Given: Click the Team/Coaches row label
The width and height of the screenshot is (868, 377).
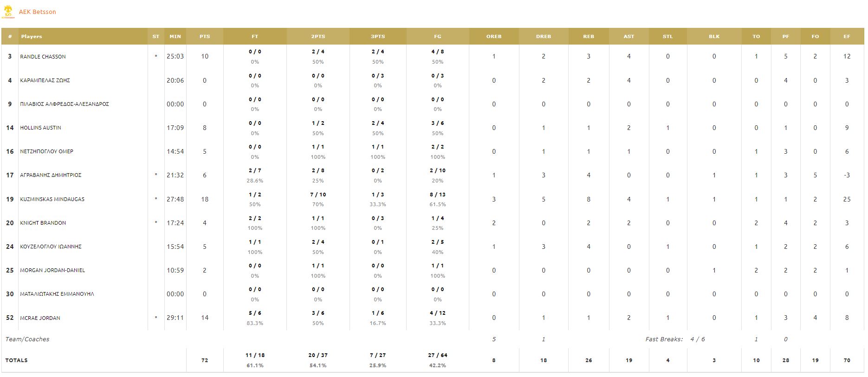Looking at the screenshot, I should (x=27, y=339).
